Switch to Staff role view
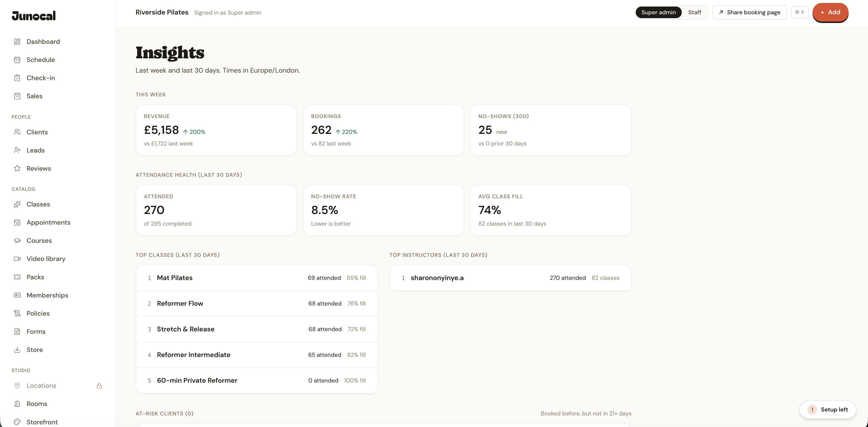This screenshot has height=427, width=868. [x=694, y=12]
